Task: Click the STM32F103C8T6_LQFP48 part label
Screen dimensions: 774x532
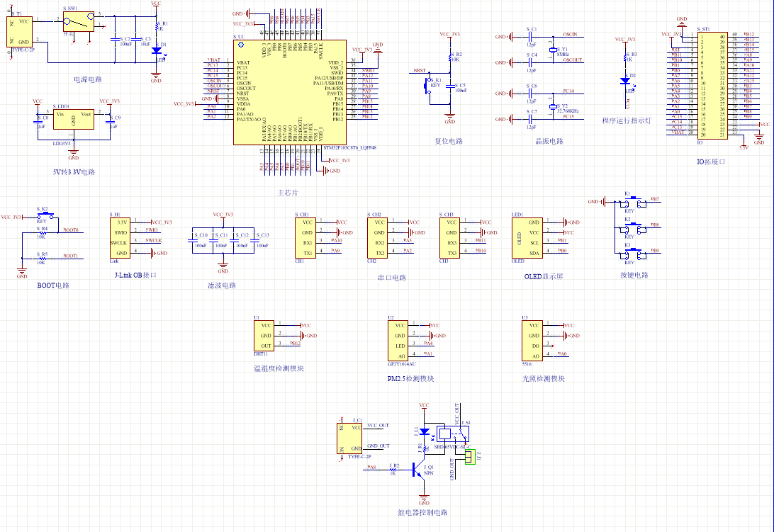Action: pyautogui.click(x=350, y=147)
